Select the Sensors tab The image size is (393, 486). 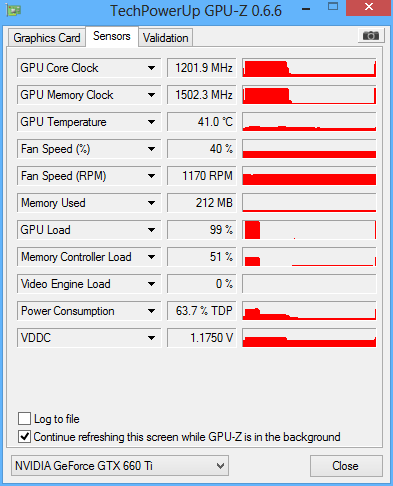tap(112, 36)
